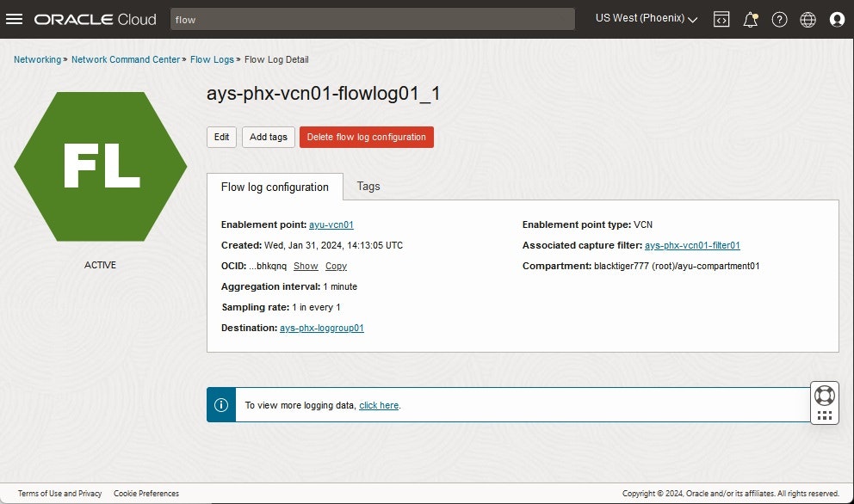Image resolution: width=854 pixels, height=504 pixels.
Task: Click Delete flow log configuration button
Action: tap(367, 137)
